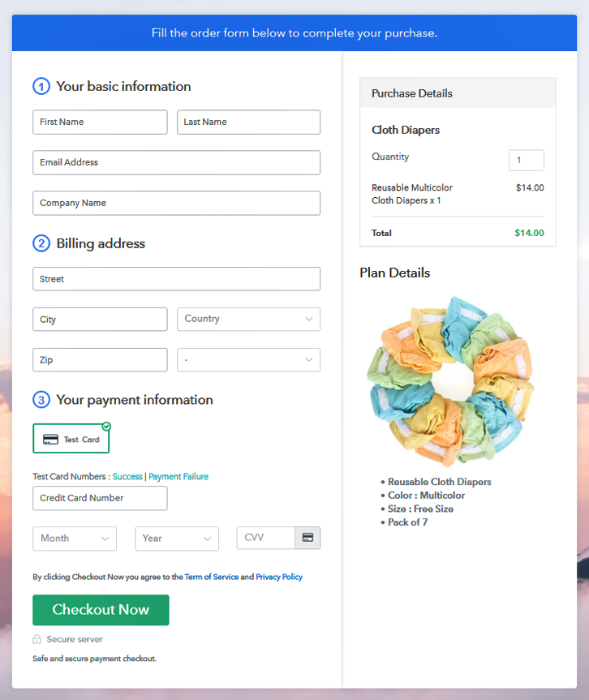
Task: Click the Quantity input field
Action: point(527,160)
